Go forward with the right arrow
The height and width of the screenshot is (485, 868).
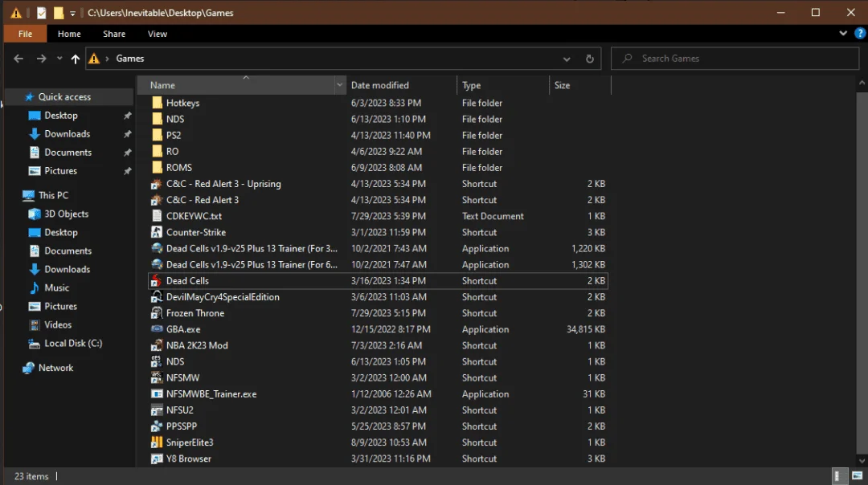[x=42, y=59]
